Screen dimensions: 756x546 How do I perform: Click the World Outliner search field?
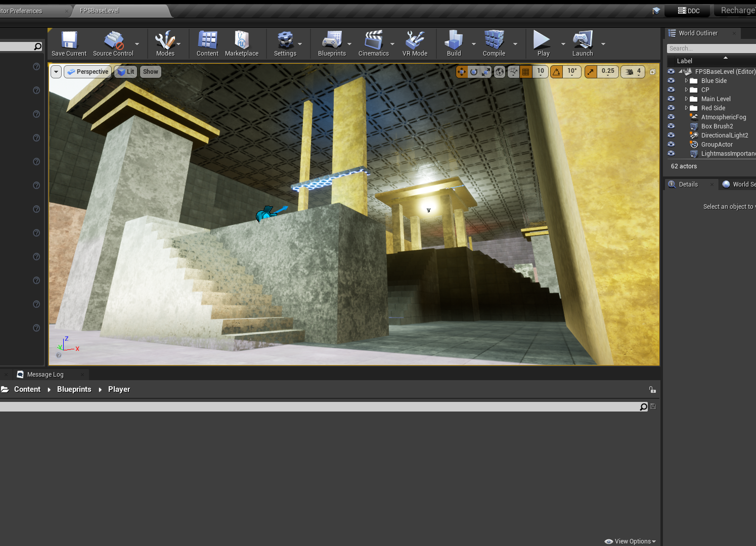[x=711, y=49]
